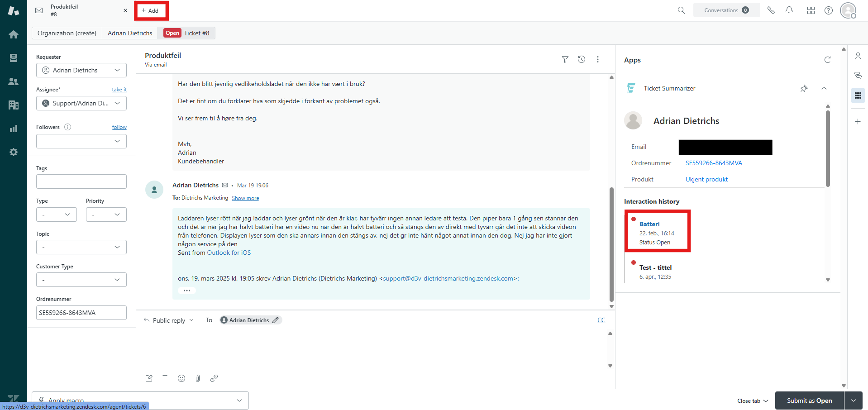Refresh the Apps panel
Image resolution: width=868 pixels, height=410 pixels.
point(827,60)
